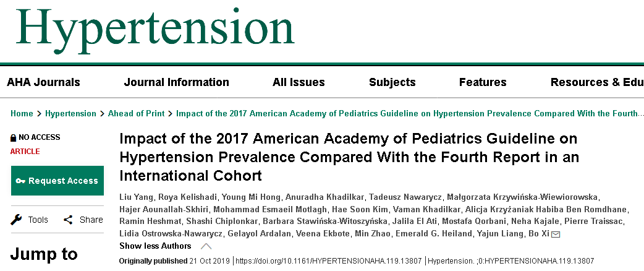Open the Ahead of Print breadcrumb
The height and width of the screenshot is (271, 644).
click(x=137, y=113)
